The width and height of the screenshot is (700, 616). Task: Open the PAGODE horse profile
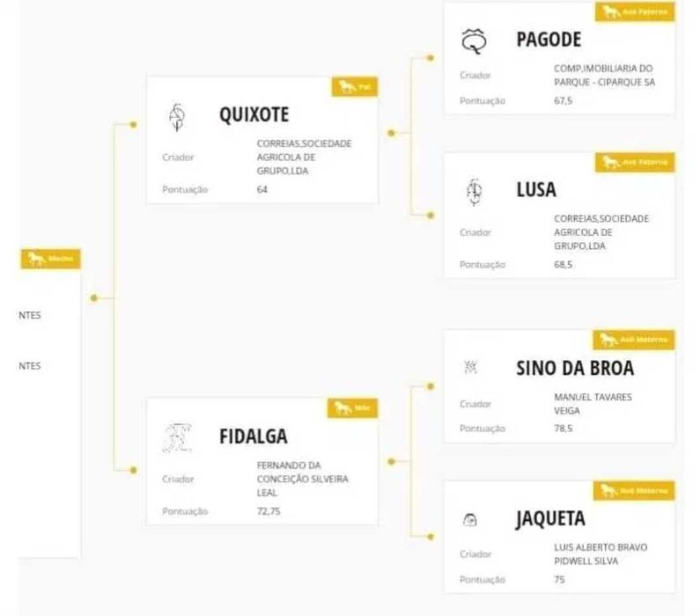[x=549, y=40]
